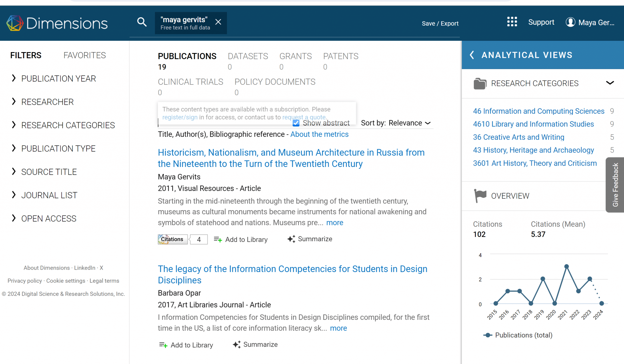624x364 pixels.
Task: Click the 2024 data point on chart
Action: click(x=601, y=303)
